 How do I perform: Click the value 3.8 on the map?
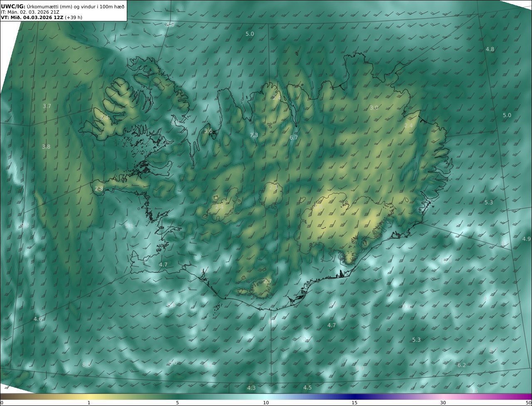46,147
